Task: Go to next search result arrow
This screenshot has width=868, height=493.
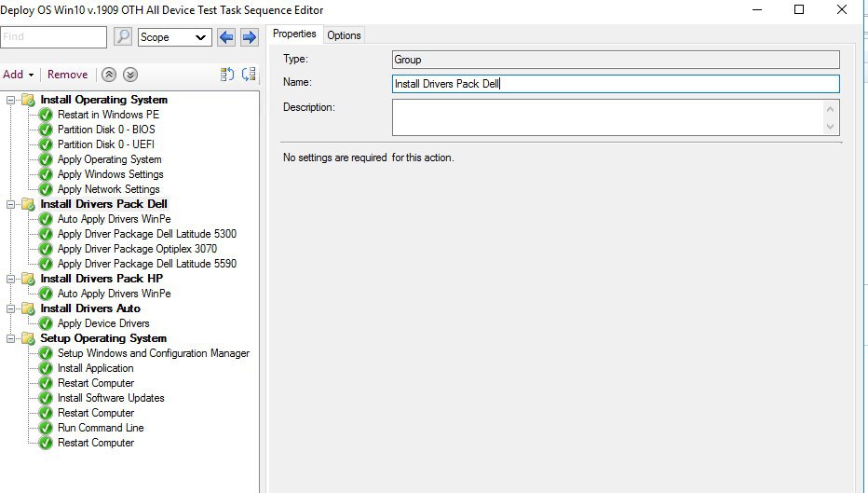Action: 249,37
